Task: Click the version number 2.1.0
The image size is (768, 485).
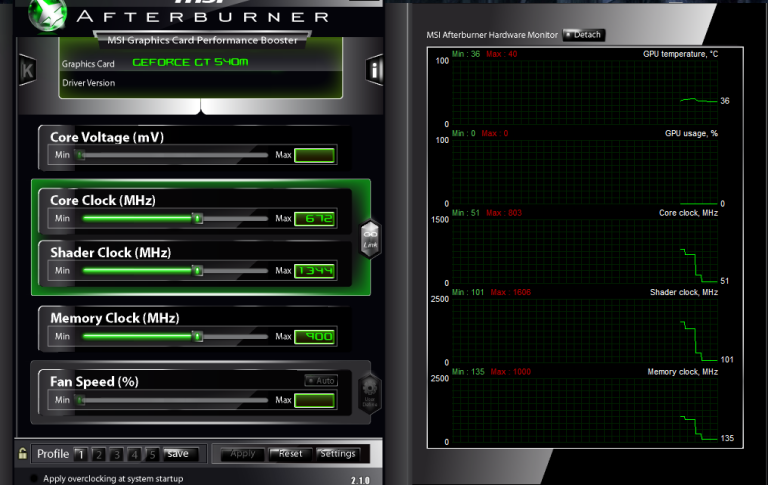Action: [360, 481]
